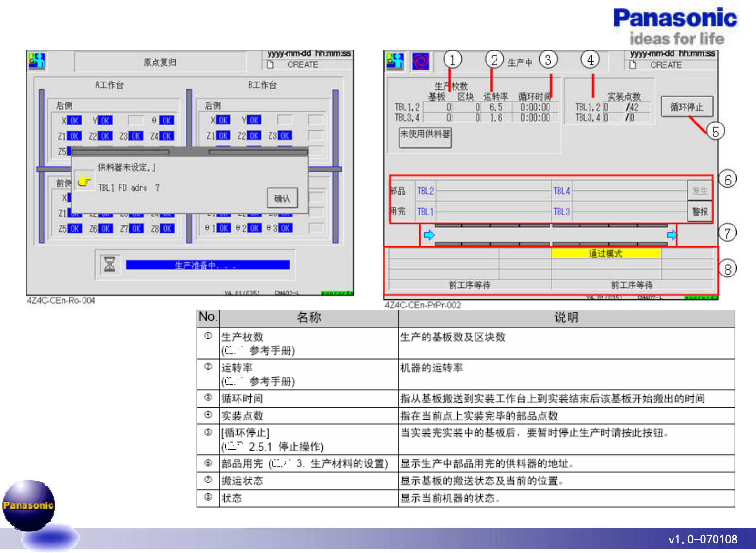756x553 pixels.
Task: Click the 循环时间 row in the table
Action: coord(466,399)
